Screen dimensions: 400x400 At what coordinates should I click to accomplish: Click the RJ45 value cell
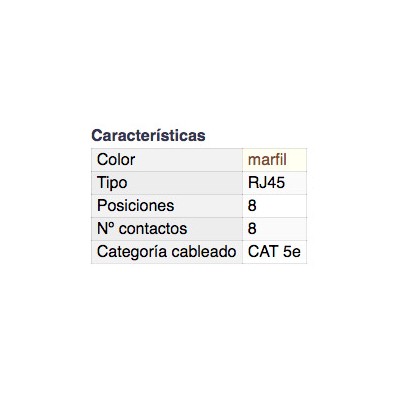pos(275,183)
